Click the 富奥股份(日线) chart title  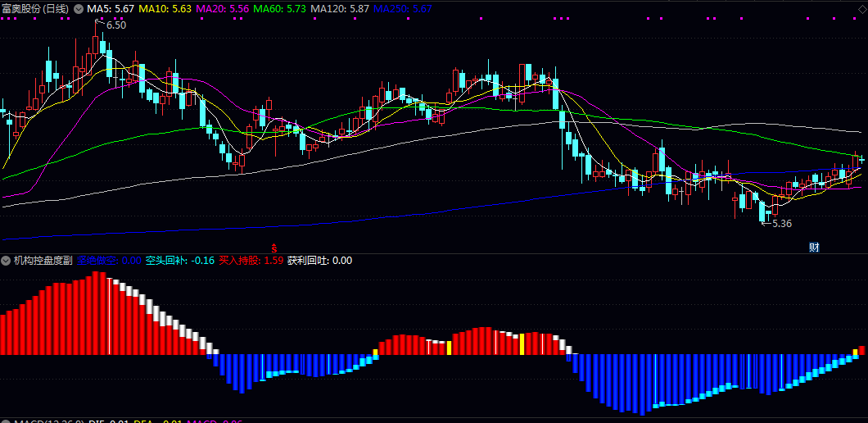(37, 9)
